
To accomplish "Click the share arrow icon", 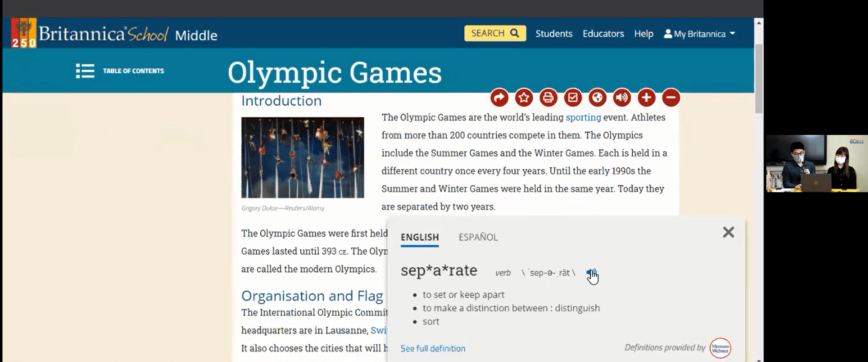I will point(500,97).
